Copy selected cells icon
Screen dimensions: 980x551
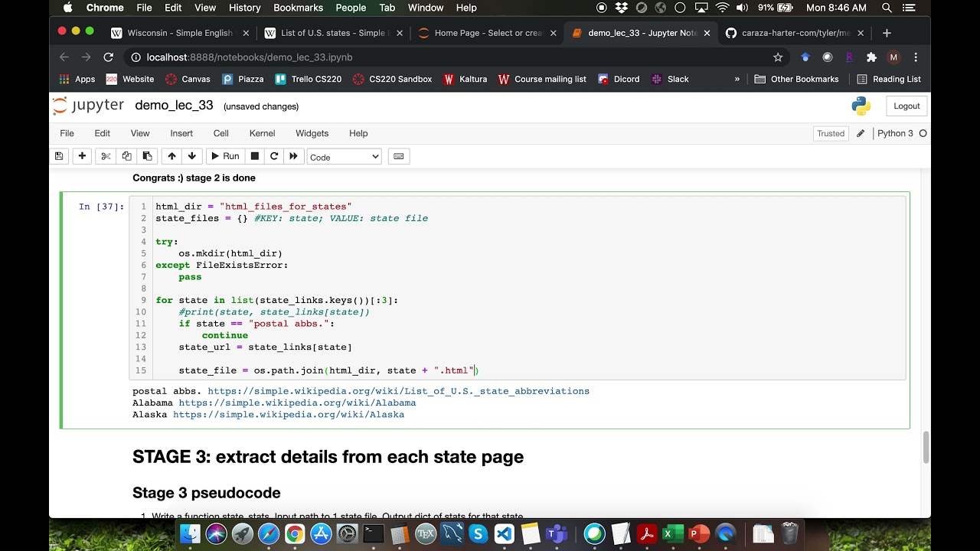[x=126, y=156]
